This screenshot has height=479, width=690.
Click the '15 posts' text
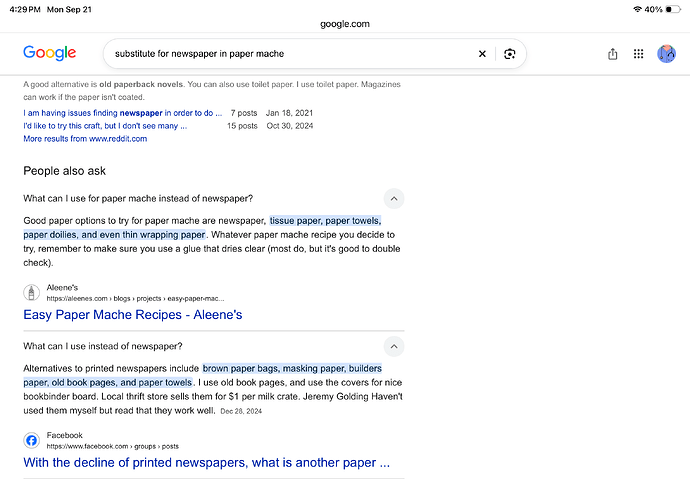point(242,126)
